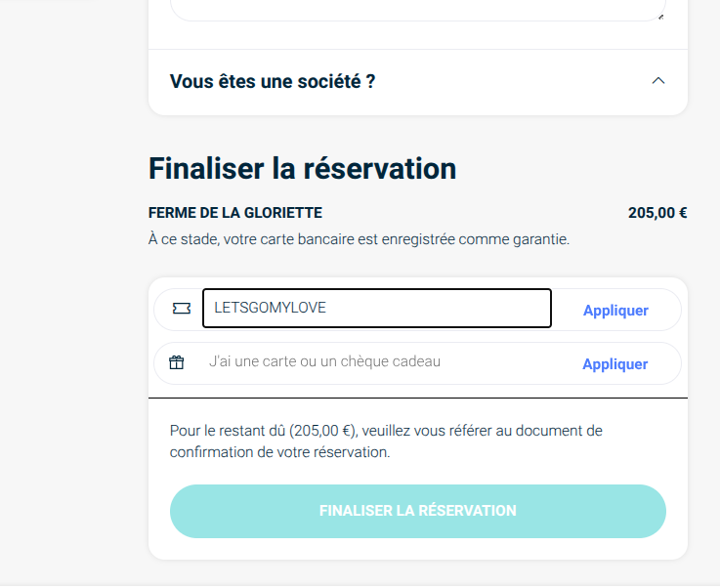The width and height of the screenshot is (720, 588).
Task: Click the promo code ticket icon
Action: [181, 309]
